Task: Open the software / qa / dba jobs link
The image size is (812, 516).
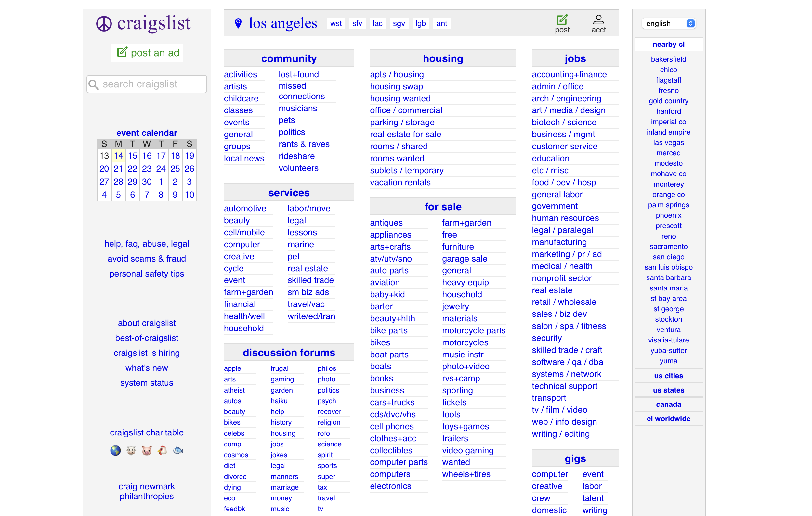Action: [x=567, y=362]
